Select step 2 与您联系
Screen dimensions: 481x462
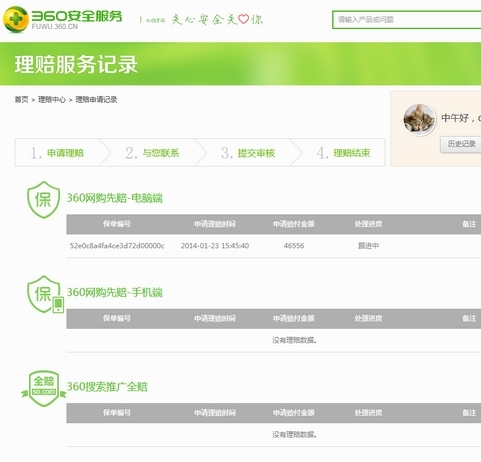pyautogui.click(x=153, y=153)
